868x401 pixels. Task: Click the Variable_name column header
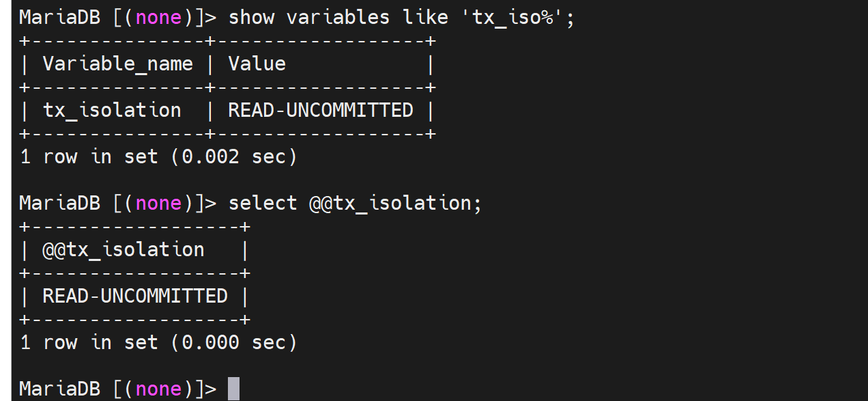117,64
